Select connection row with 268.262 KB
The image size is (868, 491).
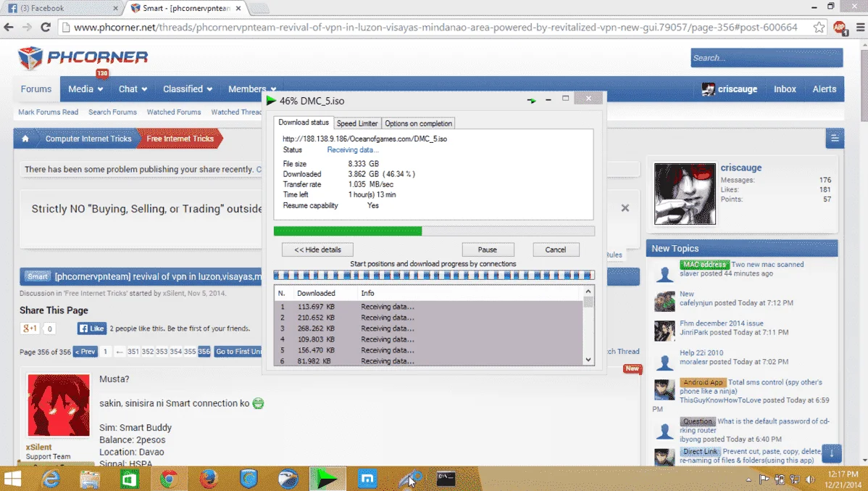pyautogui.click(x=428, y=329)
